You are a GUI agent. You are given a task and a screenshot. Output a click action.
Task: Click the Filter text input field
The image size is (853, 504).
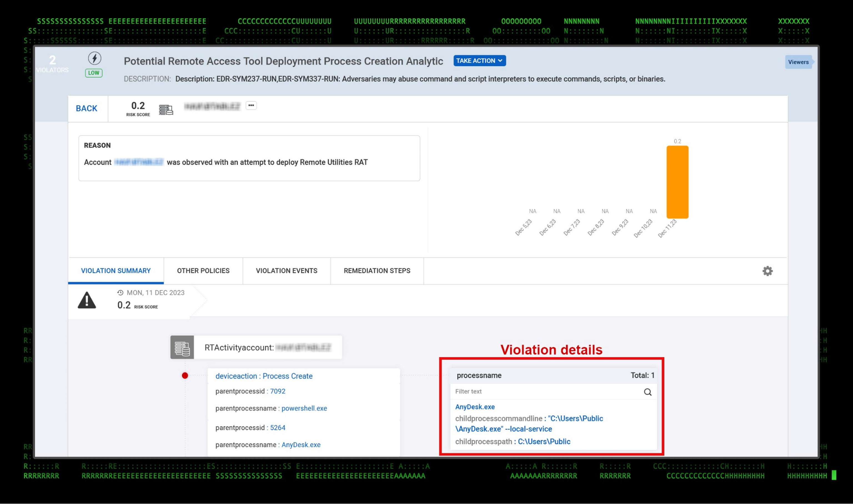[x=543, y=392]
